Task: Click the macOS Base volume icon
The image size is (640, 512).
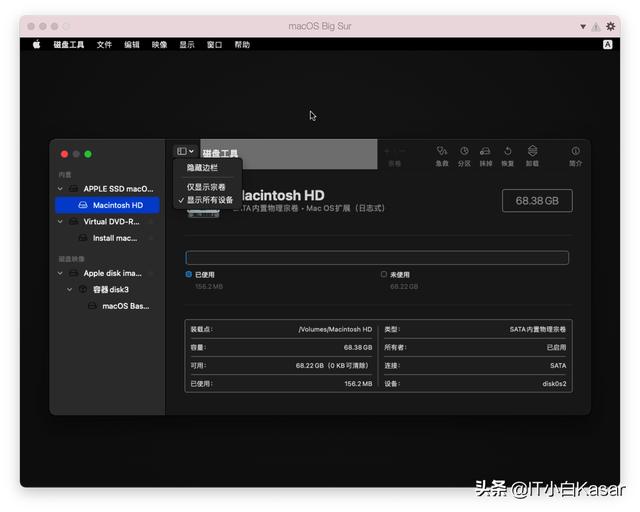Action: tap(93, 306)
